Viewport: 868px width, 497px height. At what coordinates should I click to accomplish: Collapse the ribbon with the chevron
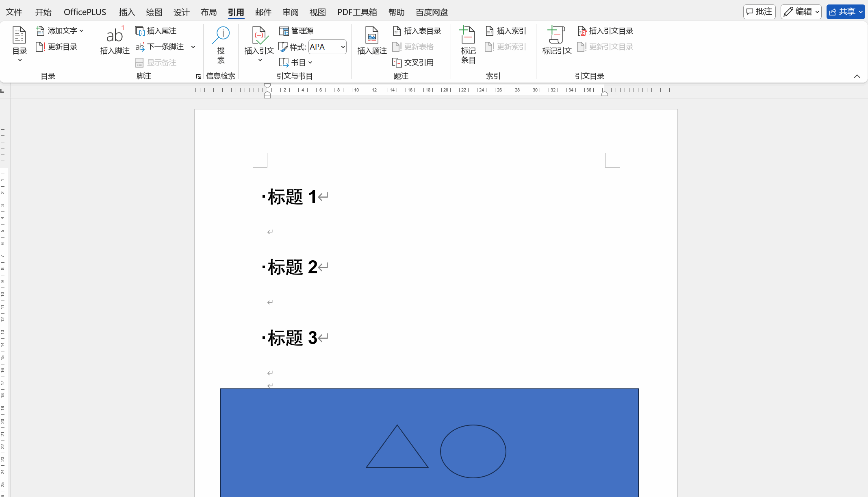tap(857, 76)
